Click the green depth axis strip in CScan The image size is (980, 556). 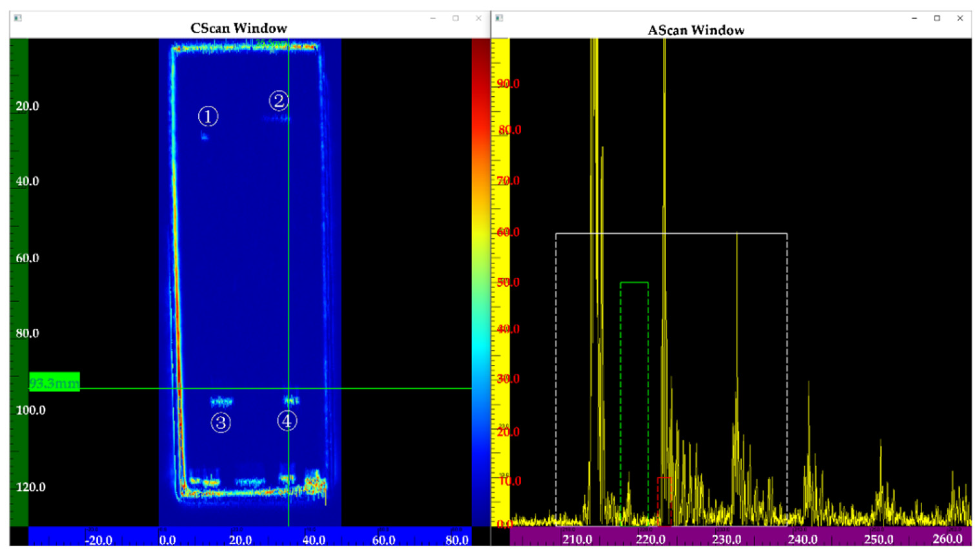(x=19, y=282)
